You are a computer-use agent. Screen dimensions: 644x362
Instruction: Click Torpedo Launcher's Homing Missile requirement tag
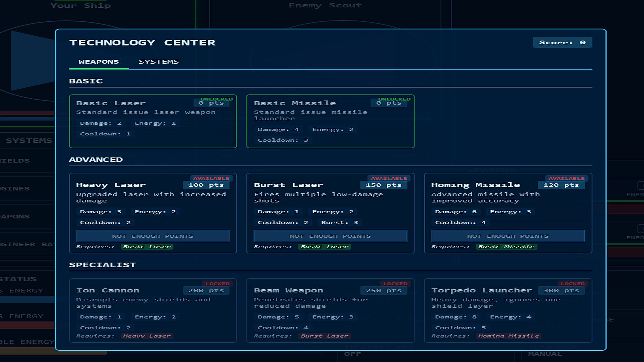508,336
